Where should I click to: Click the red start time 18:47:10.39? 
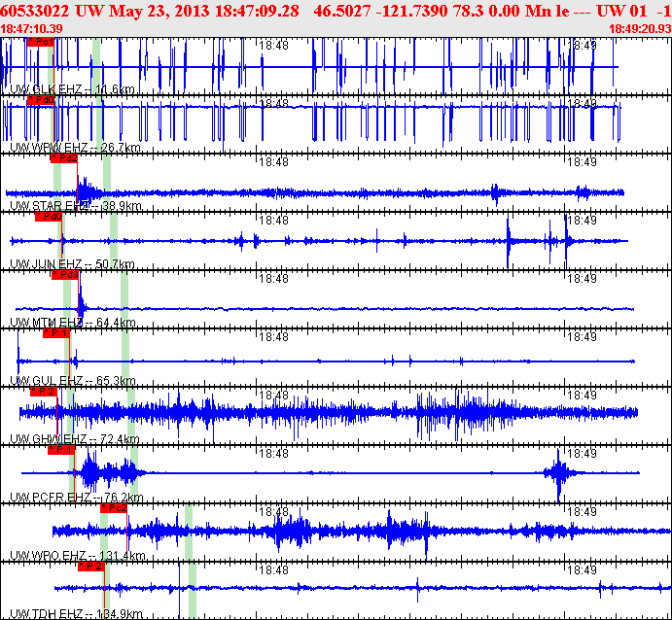click(x=32, y=28)
